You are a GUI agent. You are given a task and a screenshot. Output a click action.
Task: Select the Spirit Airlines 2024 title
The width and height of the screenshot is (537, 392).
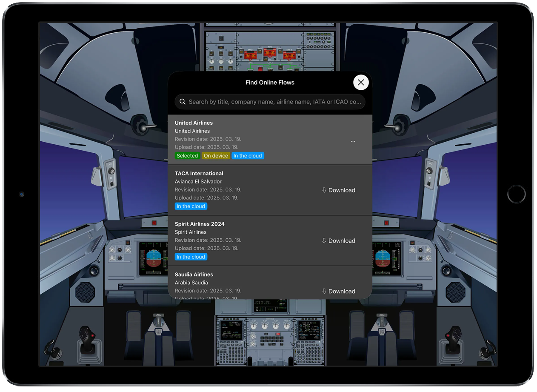pos(200,224)
